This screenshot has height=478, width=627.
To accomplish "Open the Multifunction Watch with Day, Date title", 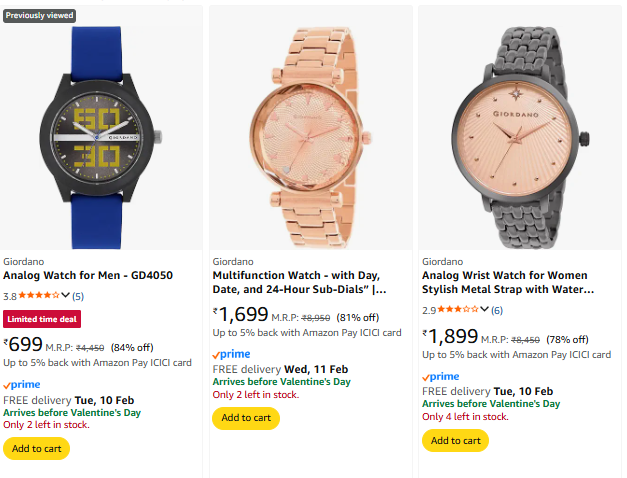I will 299,282.
